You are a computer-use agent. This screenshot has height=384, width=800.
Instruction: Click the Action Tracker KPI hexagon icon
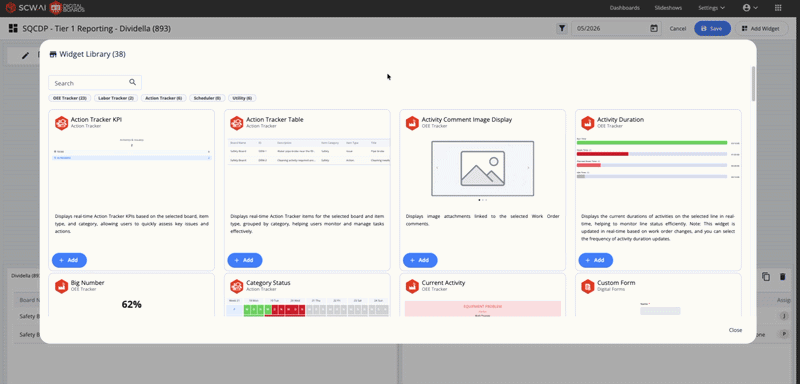62,123
